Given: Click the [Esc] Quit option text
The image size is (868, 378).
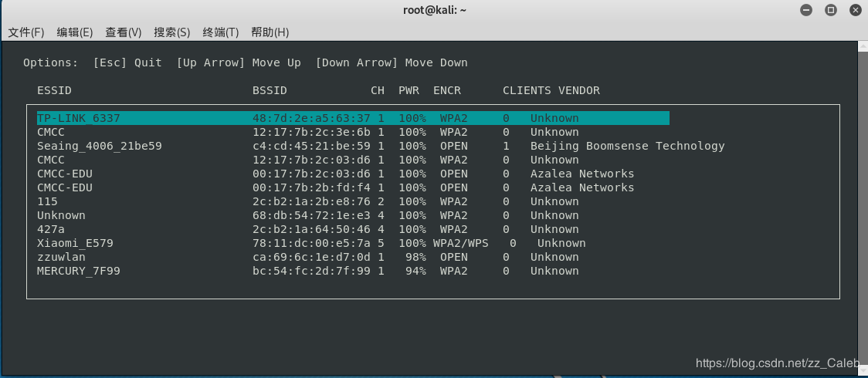Looking at the screenshot, I should tap(127, 62).
